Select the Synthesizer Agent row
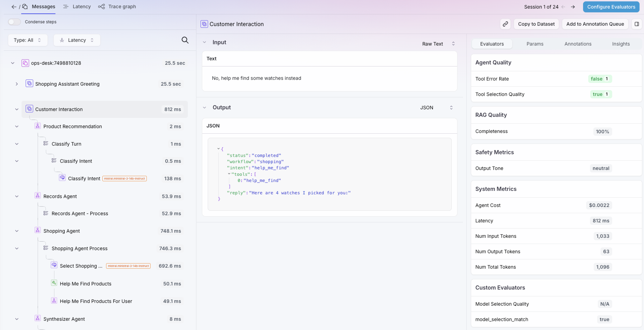 [x=105, y=319]
